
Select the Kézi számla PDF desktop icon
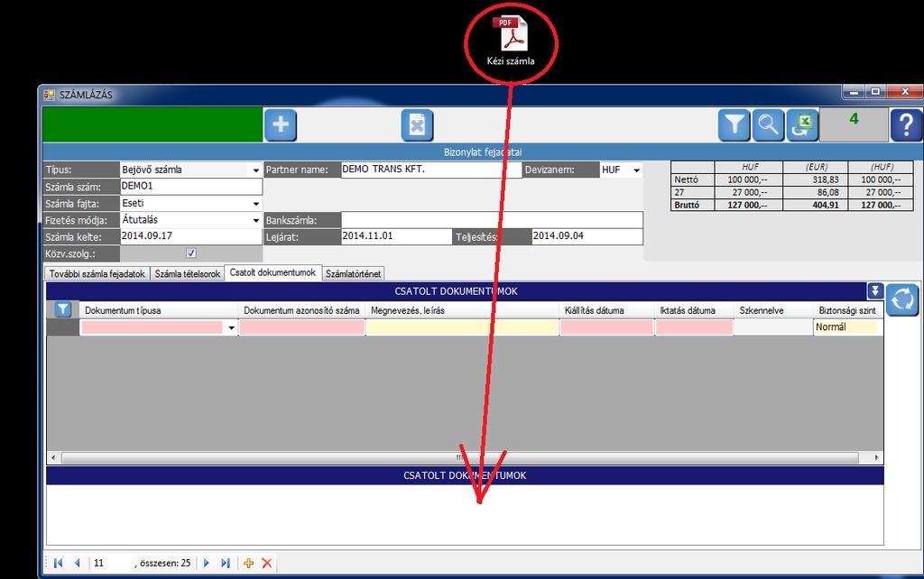click(x=511, y=41)
